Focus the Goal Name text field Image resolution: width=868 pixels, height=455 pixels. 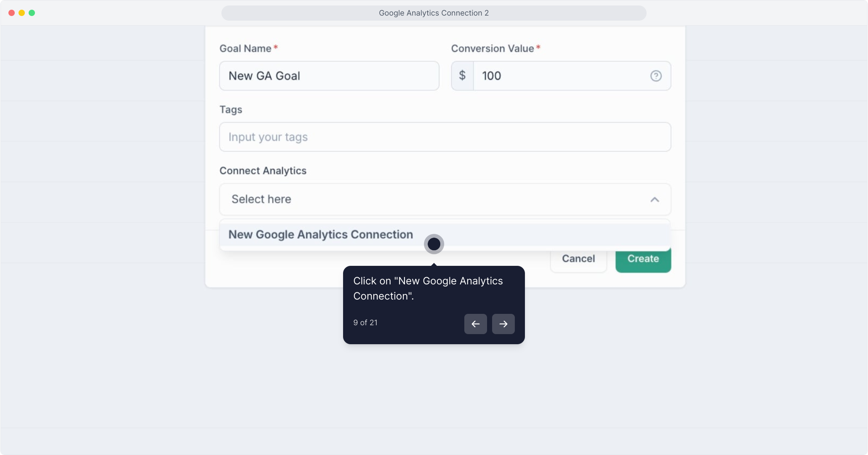[329, 76]
